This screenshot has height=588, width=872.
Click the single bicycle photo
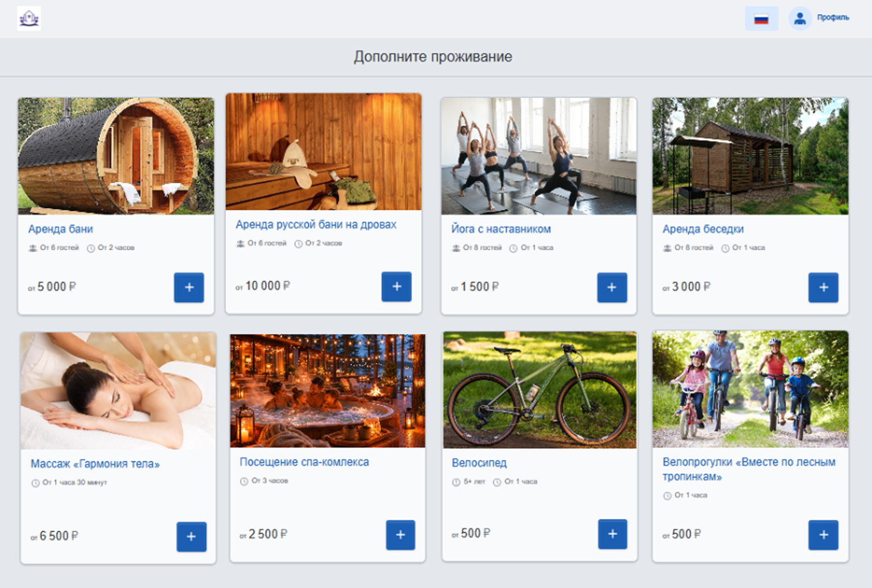(540, 390)
